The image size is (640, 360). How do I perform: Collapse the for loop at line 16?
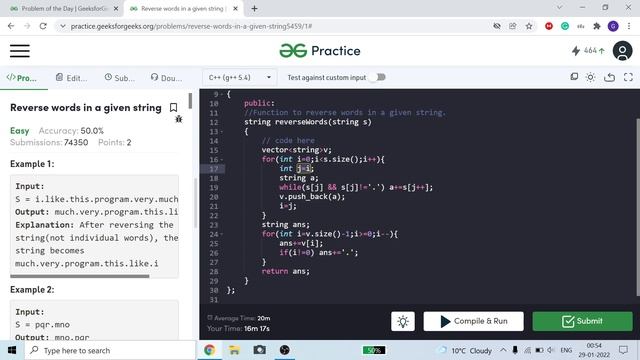[222, 160]
